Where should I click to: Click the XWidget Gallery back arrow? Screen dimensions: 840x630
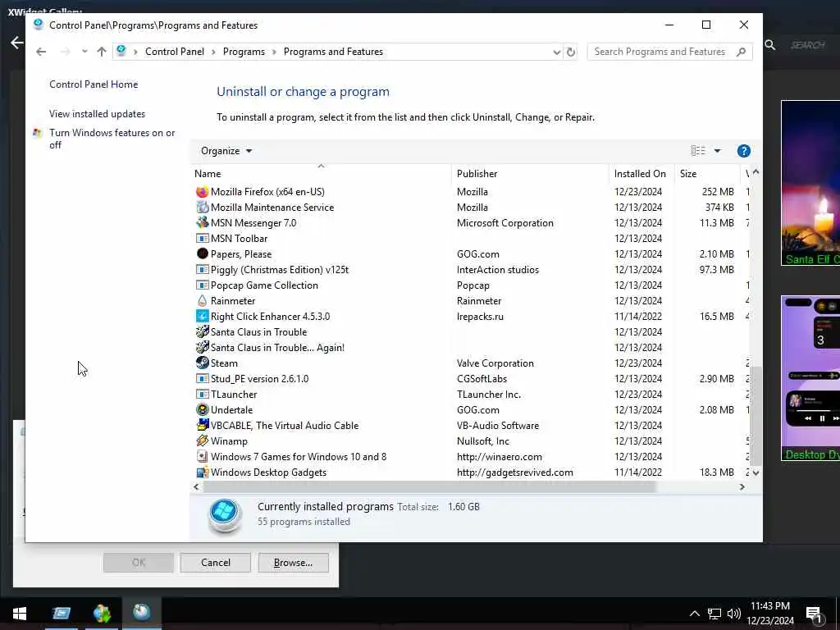[x=17, y=43]
